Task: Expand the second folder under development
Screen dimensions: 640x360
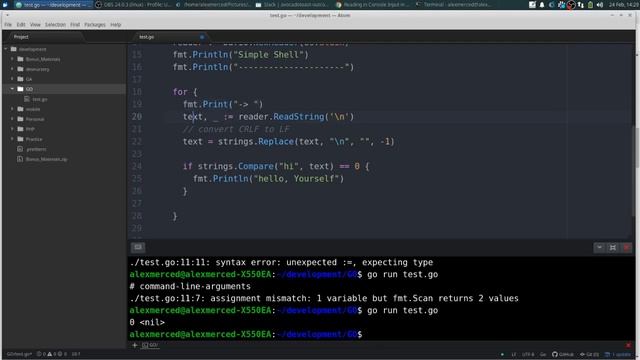Action: (12, 69)
